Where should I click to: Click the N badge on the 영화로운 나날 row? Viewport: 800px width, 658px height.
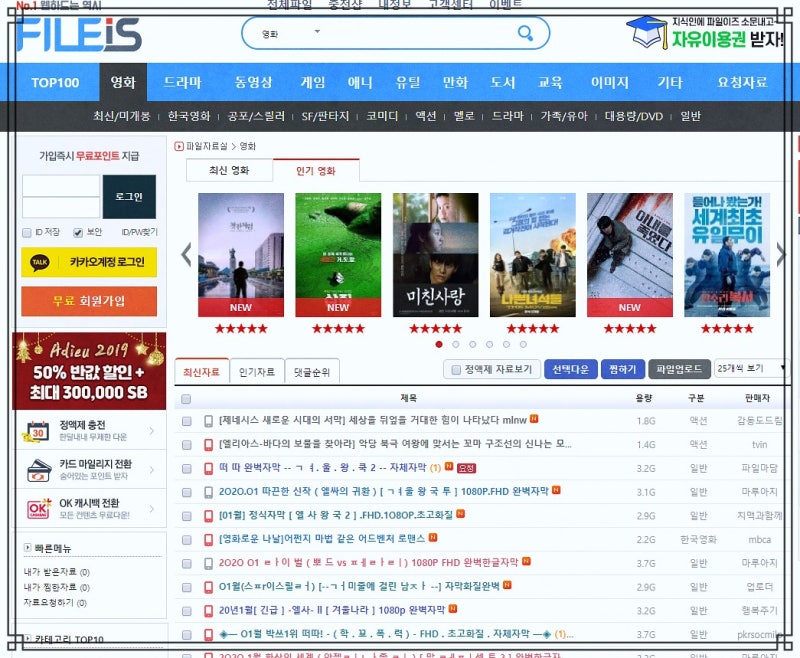[433, 537]
